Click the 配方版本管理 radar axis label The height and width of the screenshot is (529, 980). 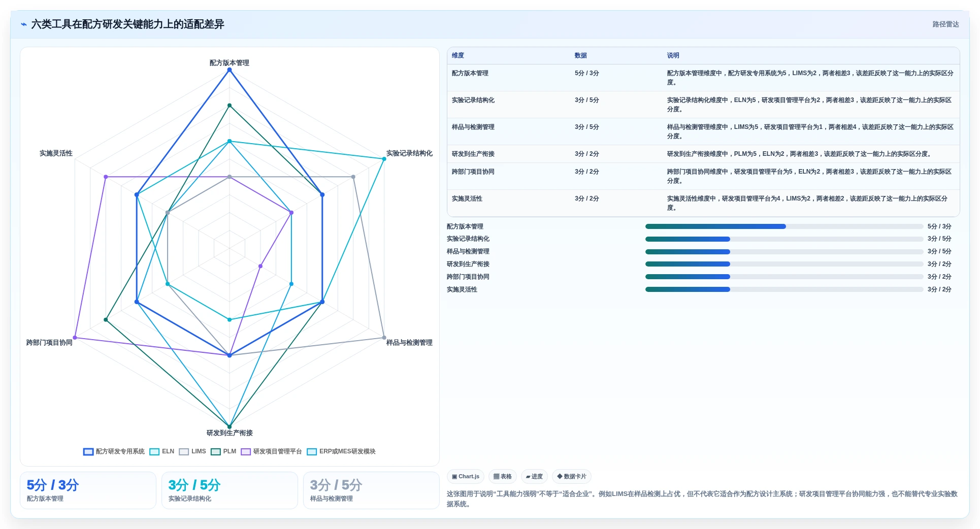click(x=230, y=63)
